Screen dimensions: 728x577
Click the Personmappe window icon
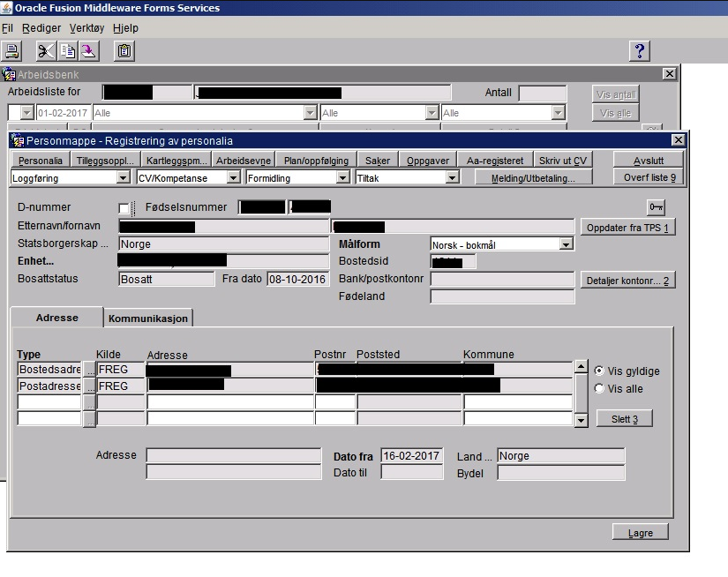point(18,140)
